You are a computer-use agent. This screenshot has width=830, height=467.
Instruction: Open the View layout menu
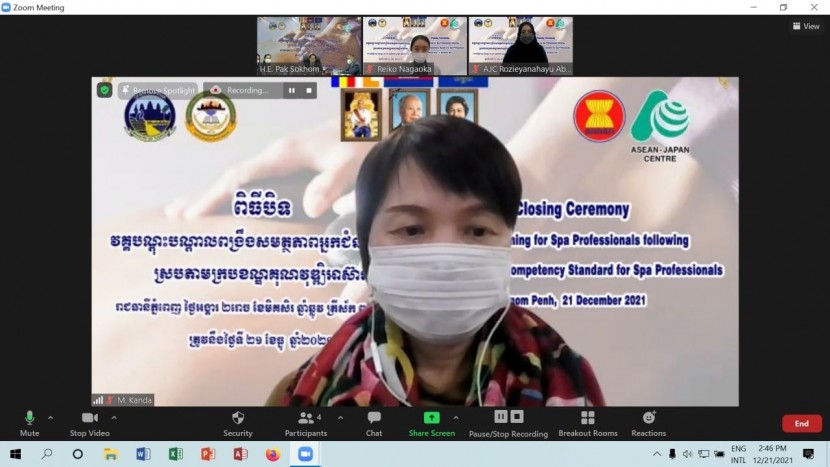(805, 26)
